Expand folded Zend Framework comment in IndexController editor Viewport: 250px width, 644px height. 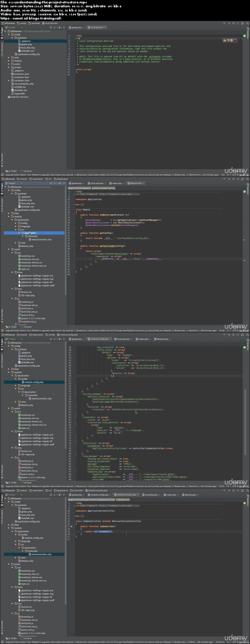pyautogui.click(x=75, y=506)
